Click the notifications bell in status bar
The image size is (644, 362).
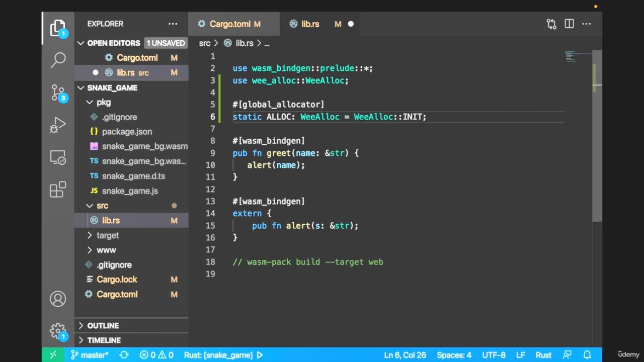587,355
